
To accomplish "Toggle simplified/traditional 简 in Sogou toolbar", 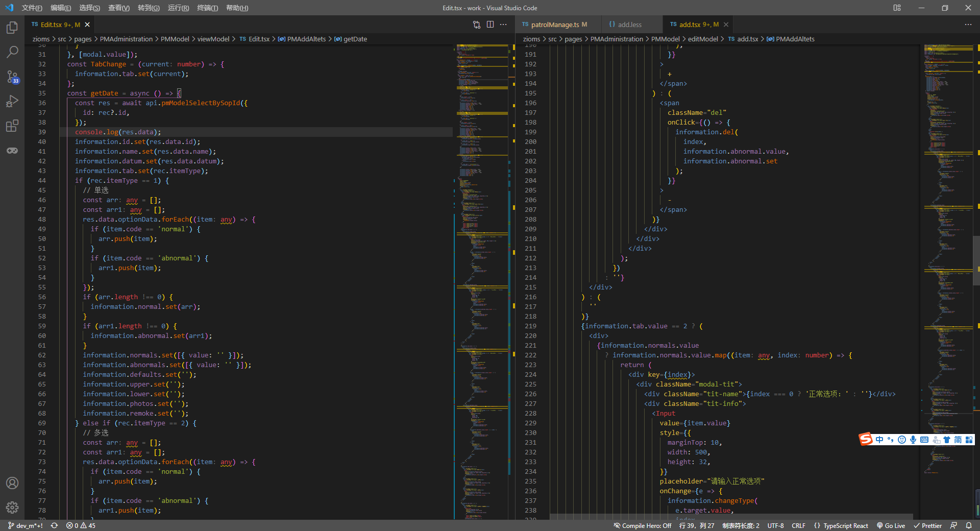I will tap(958, 440).
